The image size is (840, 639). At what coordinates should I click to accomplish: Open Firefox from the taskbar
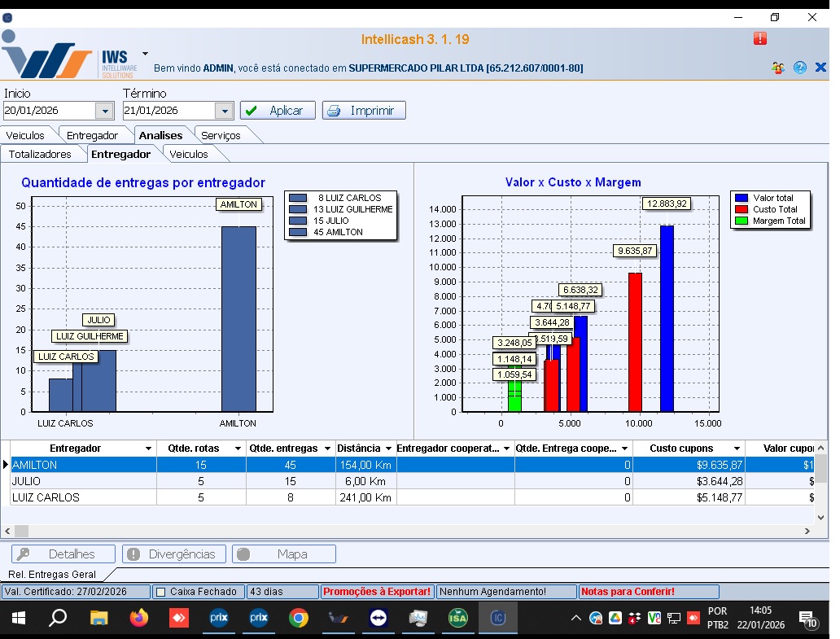pos(139,619)
